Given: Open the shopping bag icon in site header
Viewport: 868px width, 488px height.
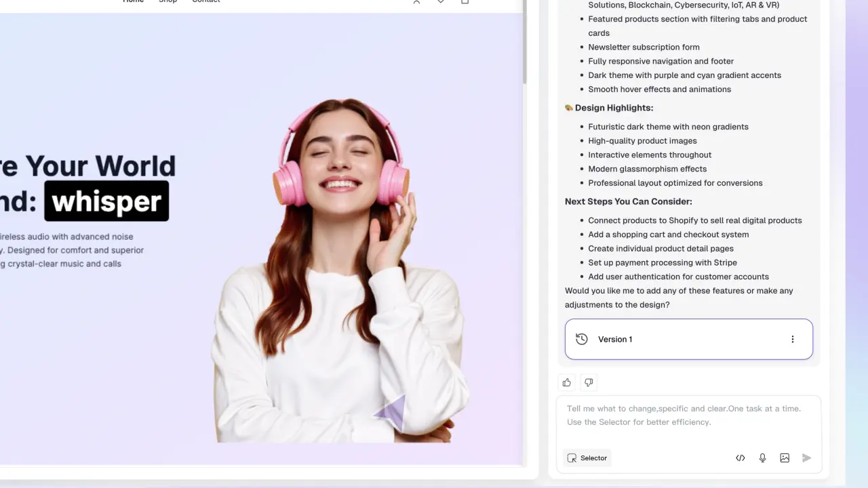Looking at the screenshot, I should (465, 2).
